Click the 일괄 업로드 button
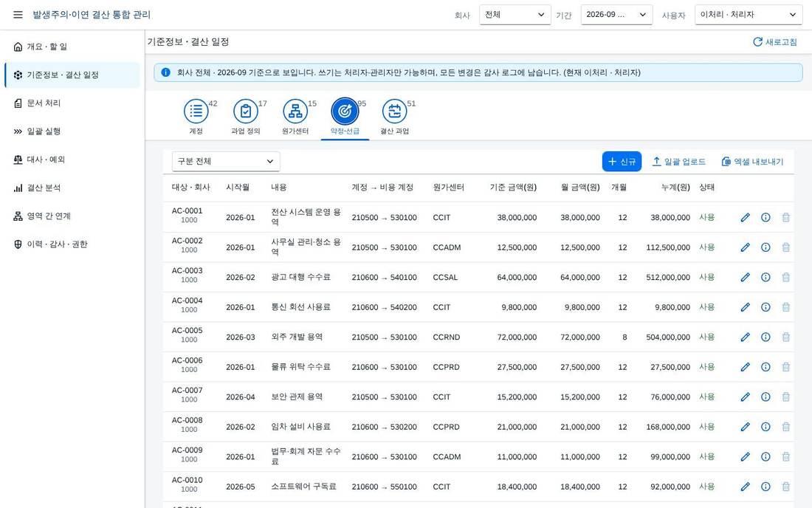This screenshot has width=812, height=508. pyautogui.click(x=678, y=162)
